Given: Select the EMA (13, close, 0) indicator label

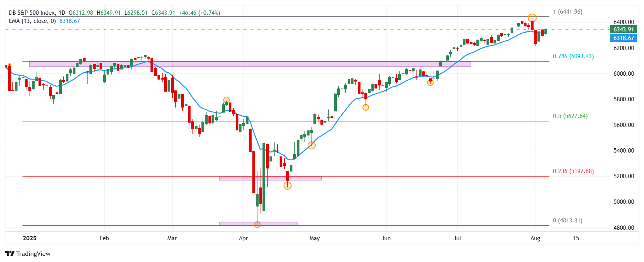Looking at the screenshot, I should (32, 21).
